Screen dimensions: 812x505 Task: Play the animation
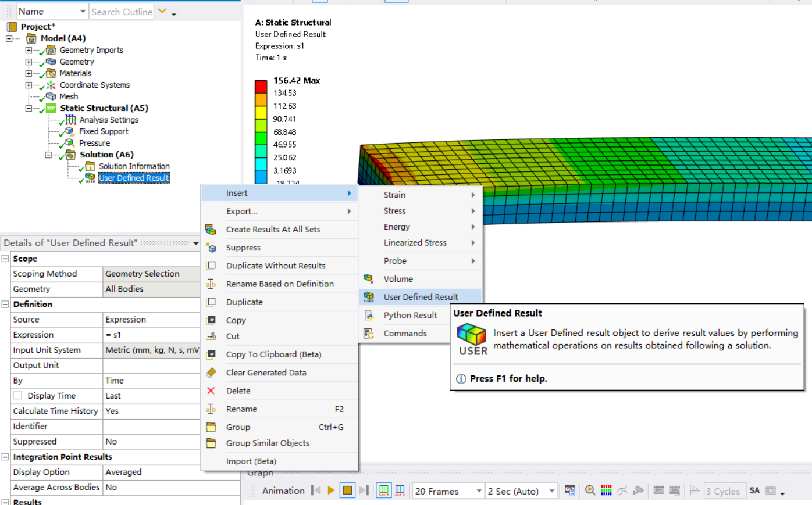pyautogui.click(x=331, y=490)
